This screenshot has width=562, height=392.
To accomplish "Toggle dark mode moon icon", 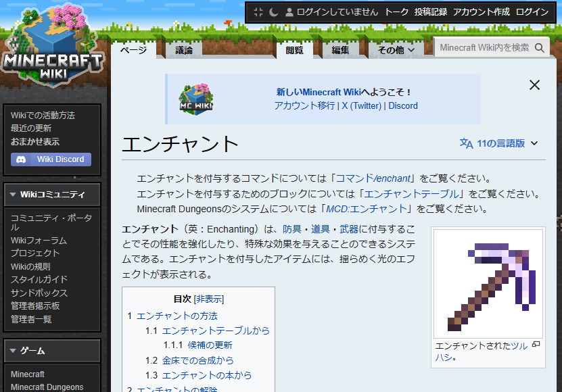I will click(273, 12).
